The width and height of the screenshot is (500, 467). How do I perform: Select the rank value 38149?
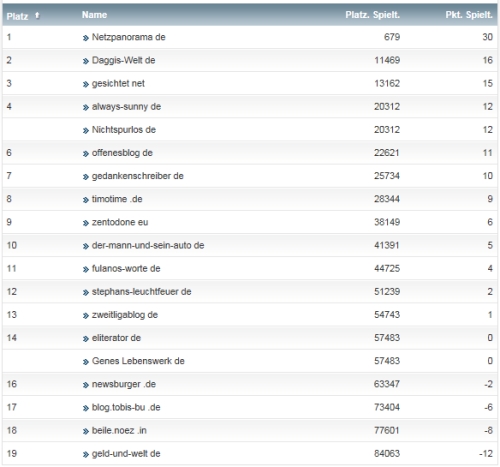387,222
